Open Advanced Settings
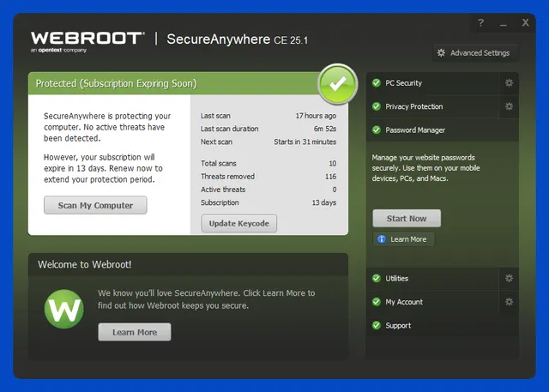 (476, 53)
